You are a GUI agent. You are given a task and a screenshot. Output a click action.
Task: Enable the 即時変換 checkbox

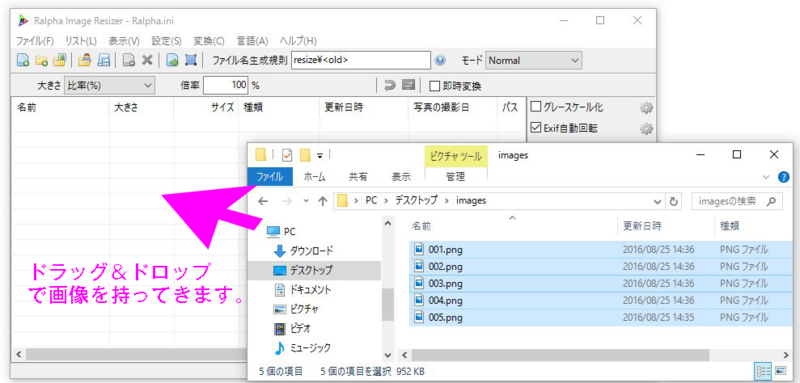click(x=434, y=86)
